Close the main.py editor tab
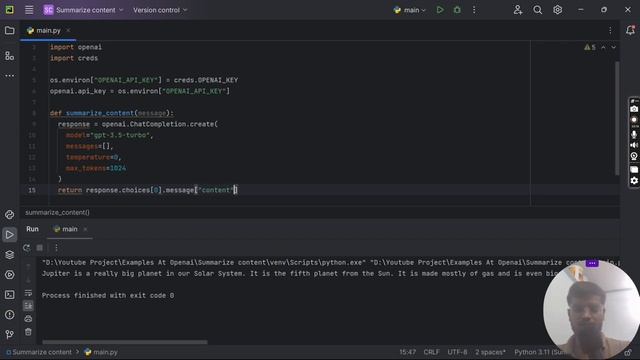The image size is (640, 360). pos(68,31)
